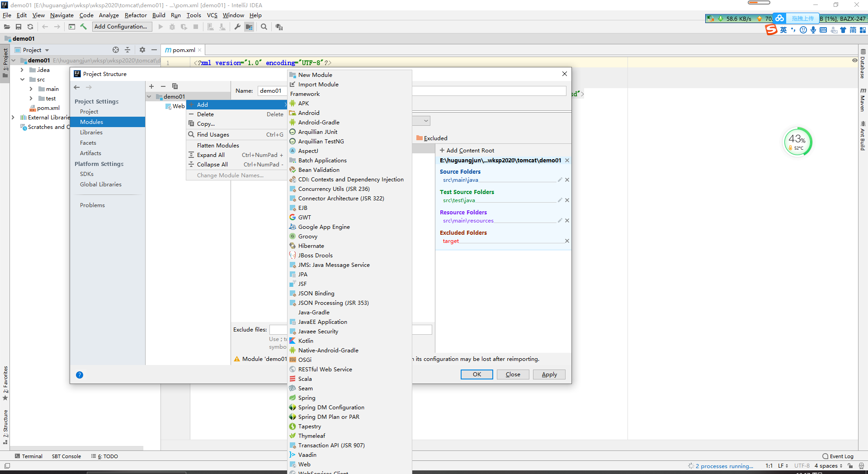Open the TODO tool window tab
The width and height of the screenshot is (868, 474).
(x=104, y=456)
